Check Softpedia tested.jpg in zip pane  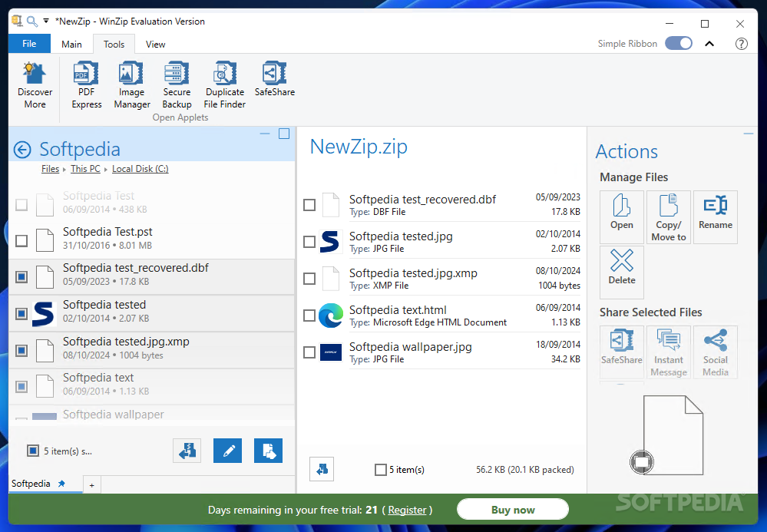click(x=309, y=242)
